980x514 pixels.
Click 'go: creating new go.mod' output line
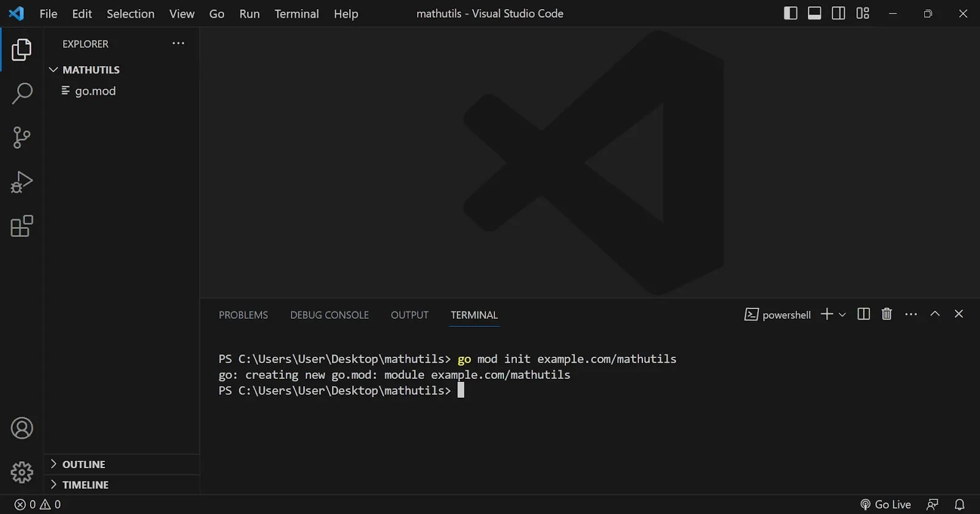[394, 374]
